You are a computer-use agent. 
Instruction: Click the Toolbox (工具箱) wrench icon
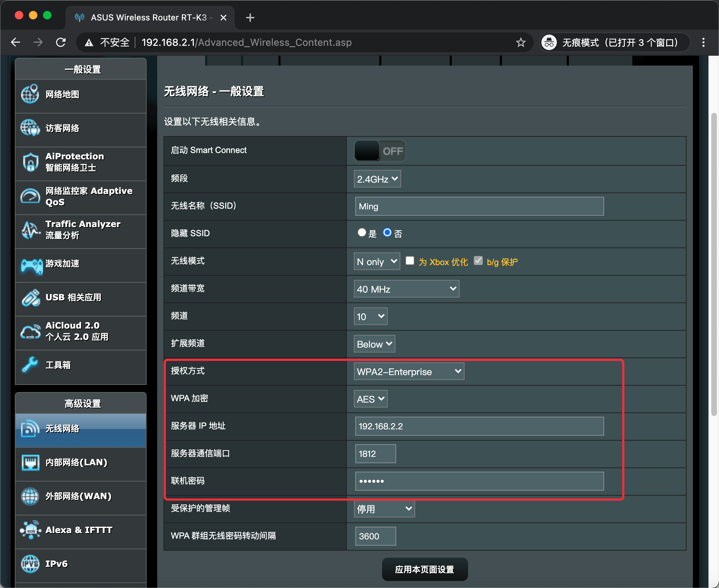30,365
